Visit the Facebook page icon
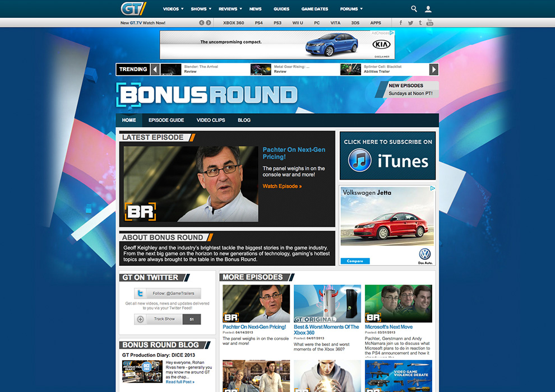 [401, 23]
